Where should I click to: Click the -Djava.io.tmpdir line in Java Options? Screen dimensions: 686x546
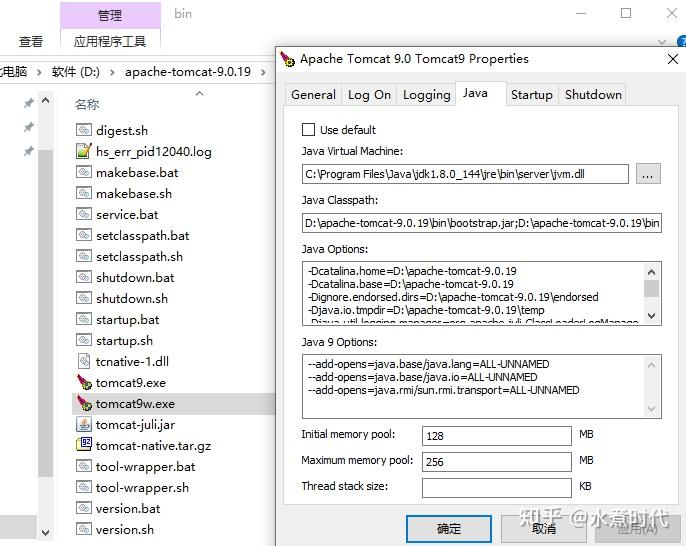[x=426, y=310]
